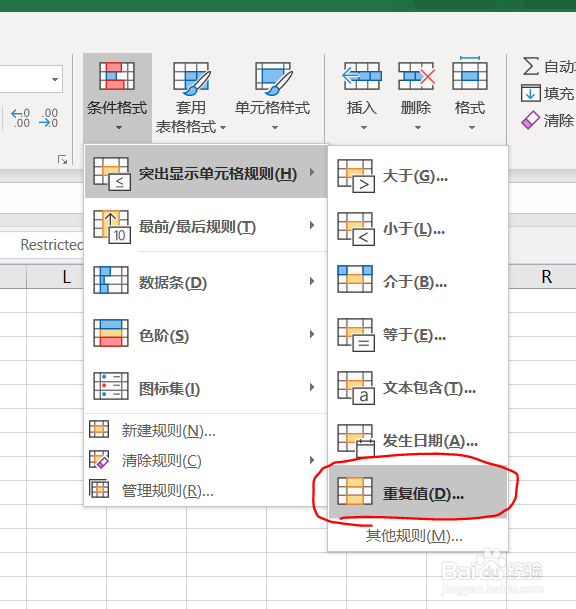Open 色阶(S) color scales submenu
The height and width of the screenshot is (609, 576).
pos(206,334)
